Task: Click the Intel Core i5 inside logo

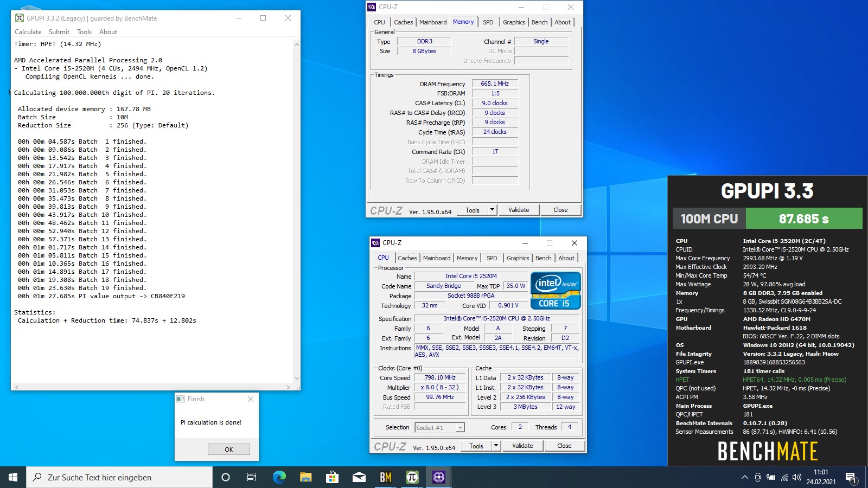Action: 556,291
